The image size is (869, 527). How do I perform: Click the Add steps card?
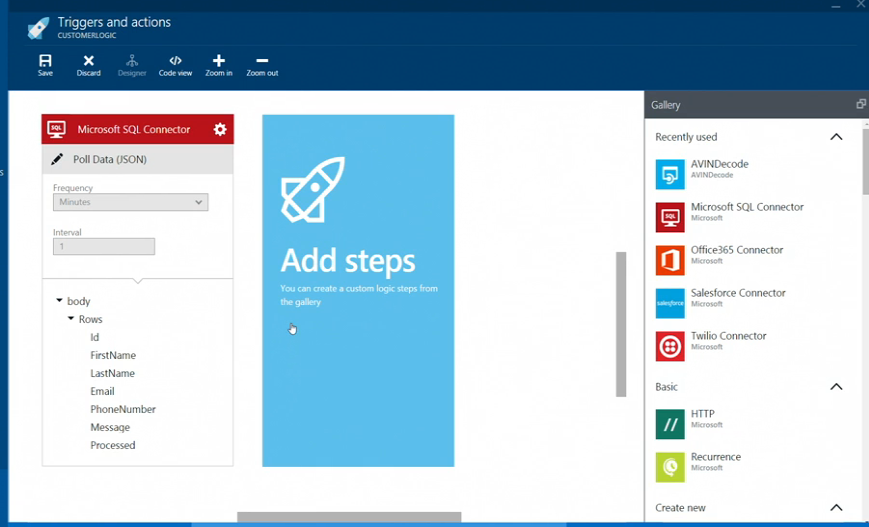[358, 290]
